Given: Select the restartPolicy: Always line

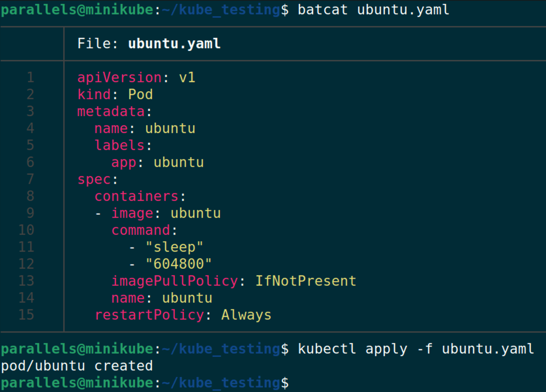Looking at the screenshot, I should [x=183, y=315].
